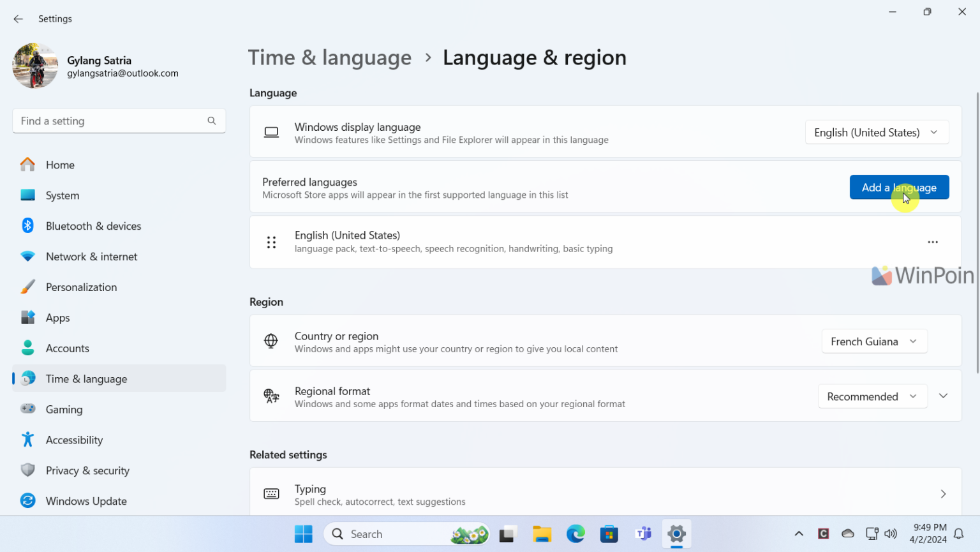Image resolution: width=980 pixels, height=552 pixels.
Task: Open Microsoft Teams from taskbar
Action: point(643,534)
